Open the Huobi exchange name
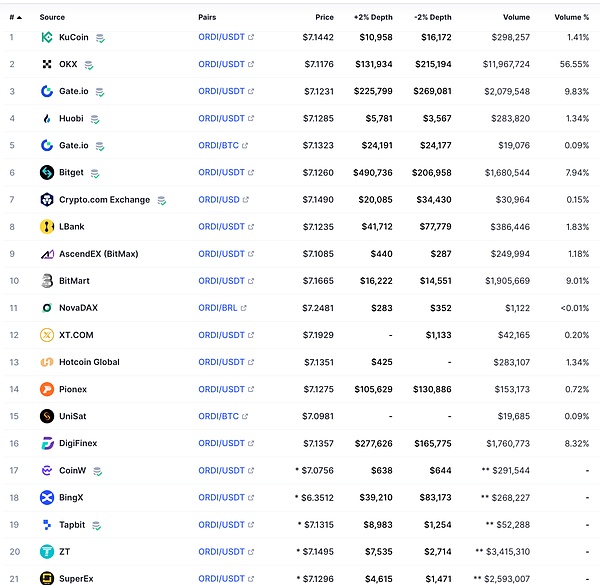The height and width of the screenshot is (585, 600). (71, 119)
